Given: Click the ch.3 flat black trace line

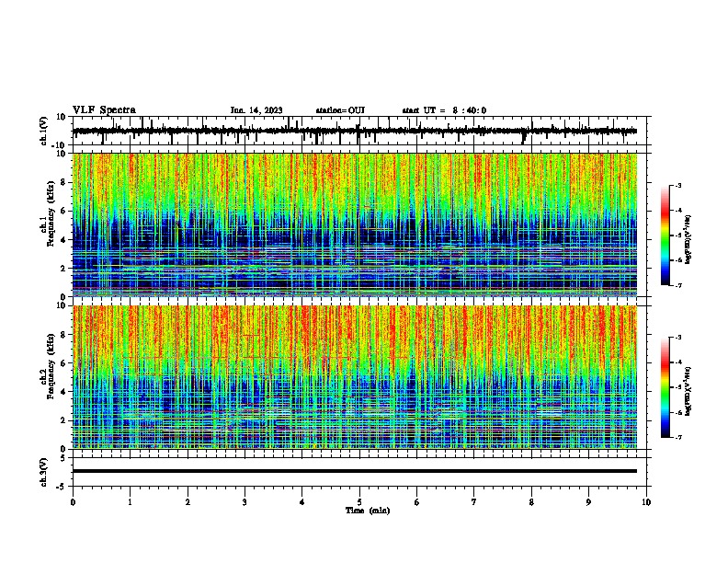Looking at the screenshot, I should click(355, 471).
